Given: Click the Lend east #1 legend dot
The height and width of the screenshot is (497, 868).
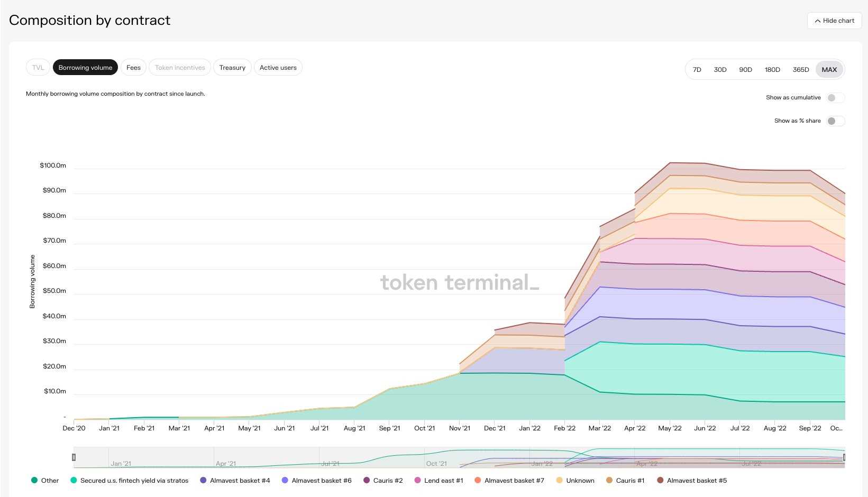Looking at the screenshot, I should click(417, 480).
